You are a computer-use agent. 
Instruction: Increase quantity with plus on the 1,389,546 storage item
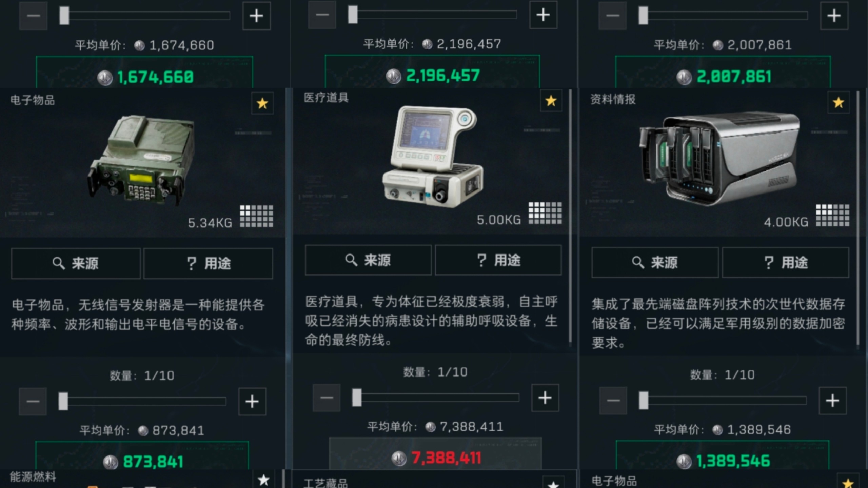coord(832,401)
